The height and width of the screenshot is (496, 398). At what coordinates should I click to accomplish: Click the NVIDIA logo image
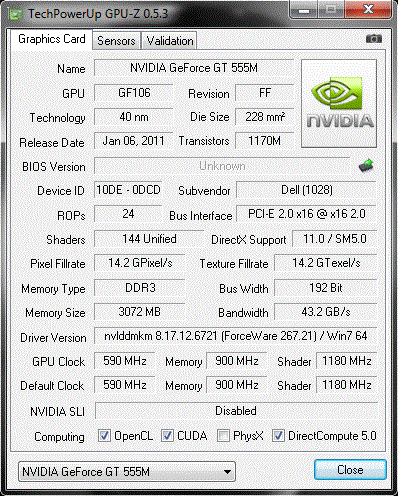[x=339, y=103]
